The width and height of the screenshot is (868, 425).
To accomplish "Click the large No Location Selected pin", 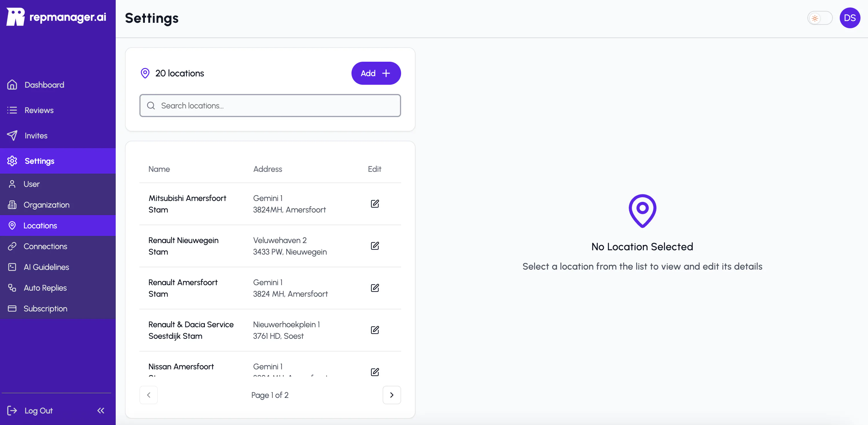I will coord(642,211).
